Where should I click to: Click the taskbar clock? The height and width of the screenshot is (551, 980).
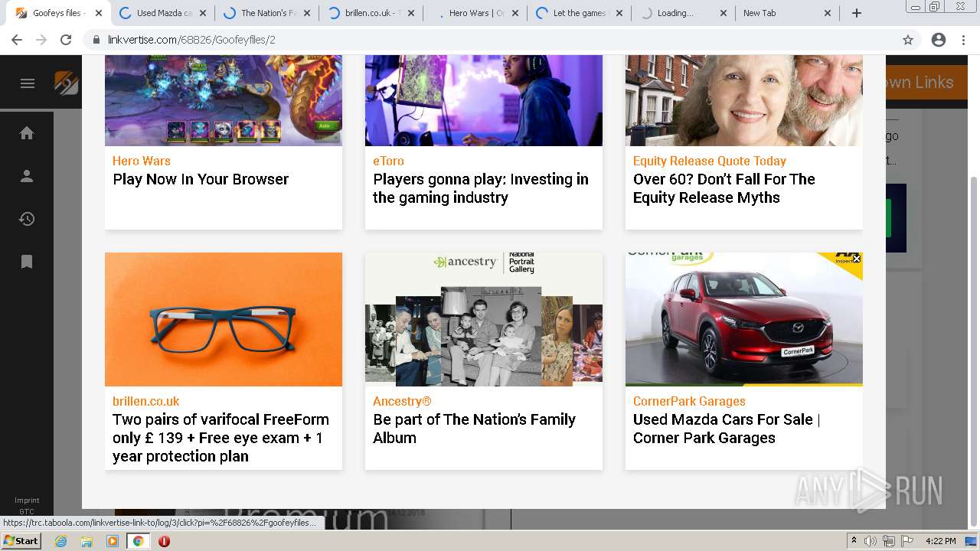coord(941,541)
